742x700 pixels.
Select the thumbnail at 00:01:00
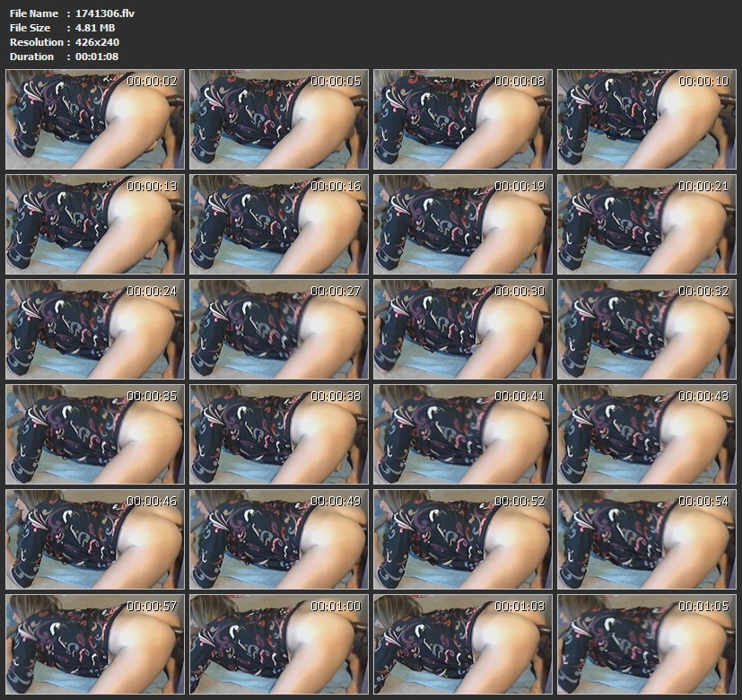279,644
